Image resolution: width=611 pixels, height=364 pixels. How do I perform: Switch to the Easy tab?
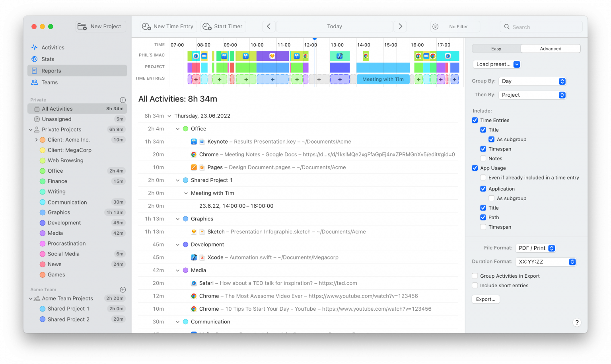(x=496, y=48)
